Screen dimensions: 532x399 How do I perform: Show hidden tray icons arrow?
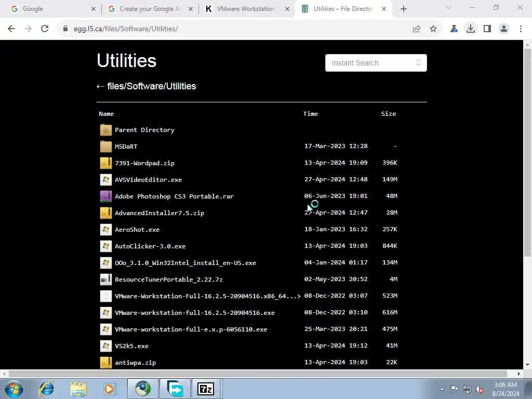click(442, 389)
